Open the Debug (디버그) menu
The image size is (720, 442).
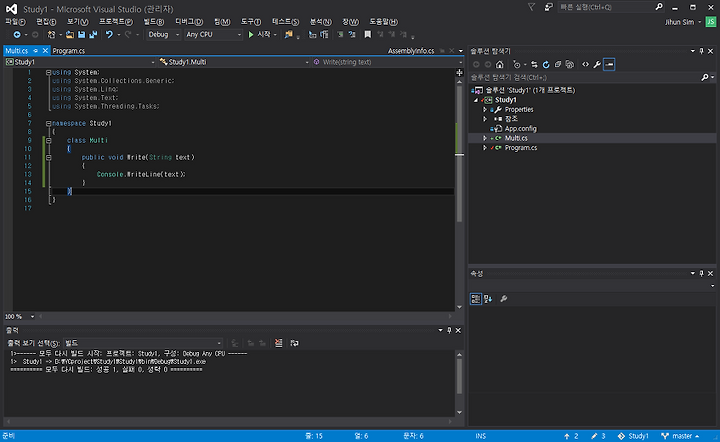pyautogui.click(x=189, y=22)
